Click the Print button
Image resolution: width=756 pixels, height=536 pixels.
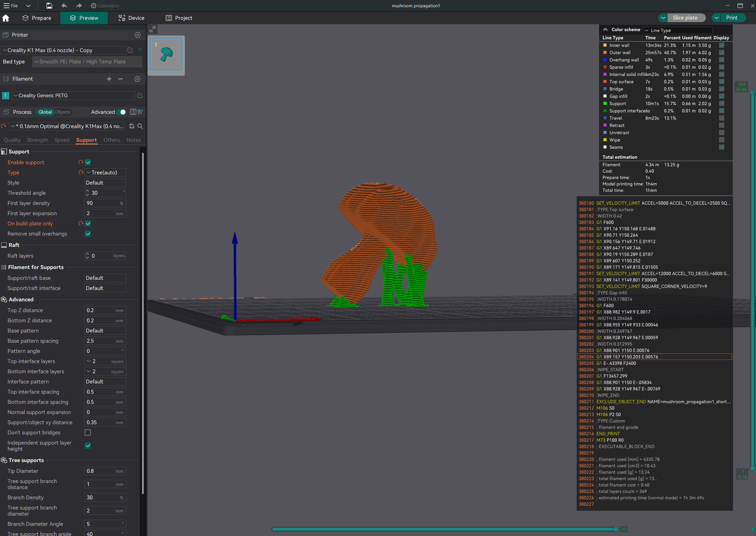tap(732, 17)
